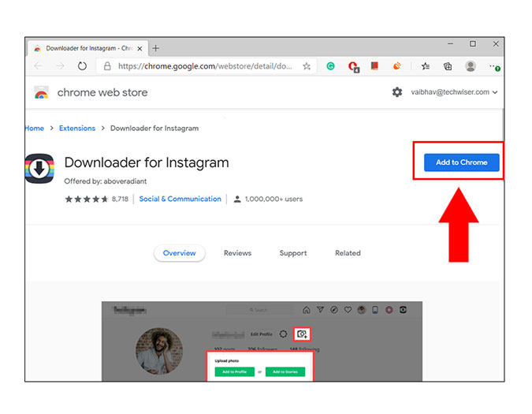Screen dimensions: 532x414
Task: Switch to the Reviews tab
Action: (237, 253)
